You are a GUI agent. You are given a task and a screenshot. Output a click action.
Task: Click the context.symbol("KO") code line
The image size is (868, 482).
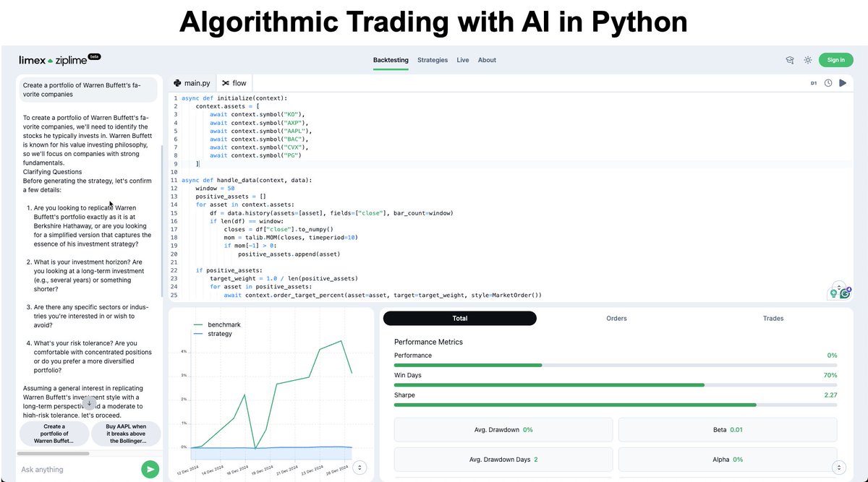(258, 114)
